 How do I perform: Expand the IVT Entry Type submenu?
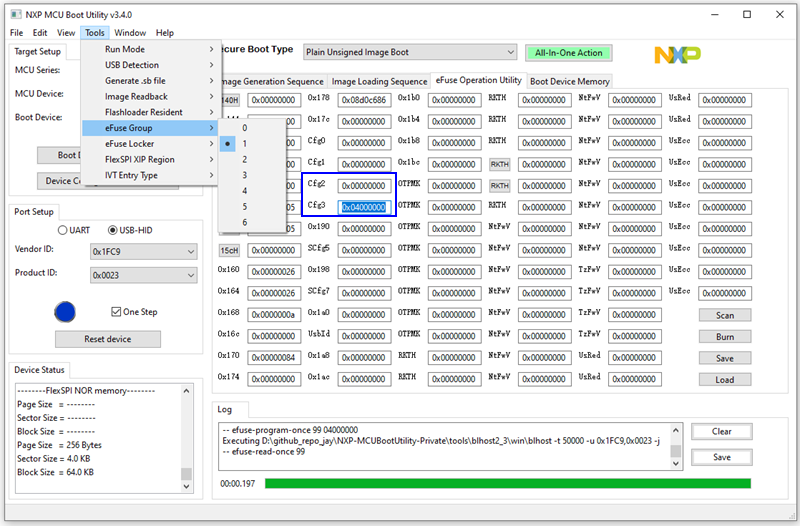(152, 175)
